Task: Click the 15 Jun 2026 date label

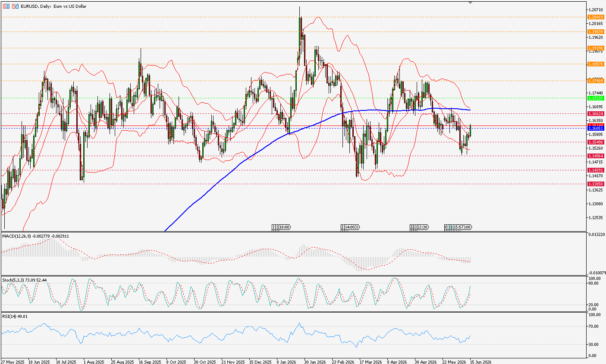Action: point(481,362)
